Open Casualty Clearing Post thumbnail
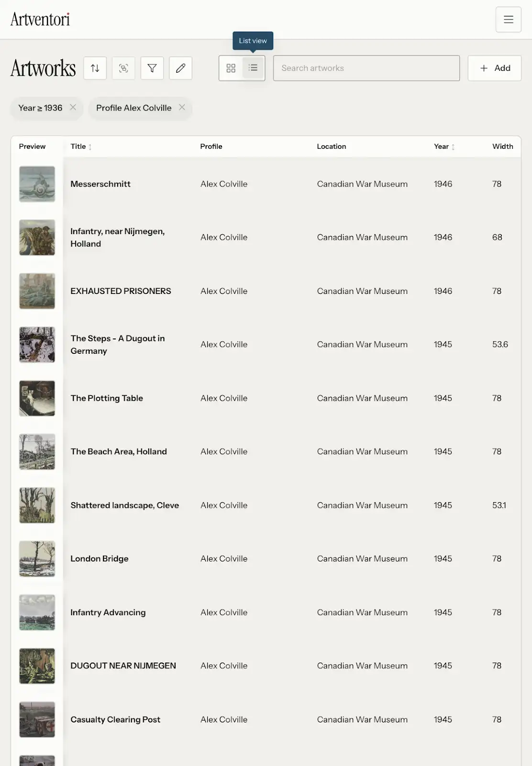 coord(37,720)
